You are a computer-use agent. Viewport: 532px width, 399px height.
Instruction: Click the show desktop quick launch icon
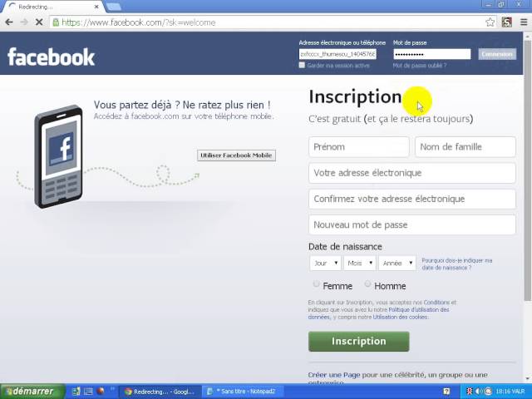pos(88,392)
